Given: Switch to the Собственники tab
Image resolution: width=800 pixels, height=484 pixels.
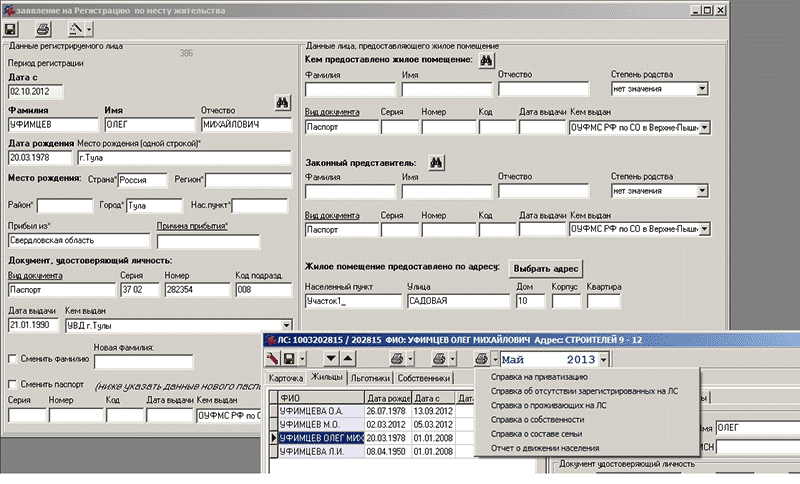Looking at the screenshot, I should coord(424,378).
